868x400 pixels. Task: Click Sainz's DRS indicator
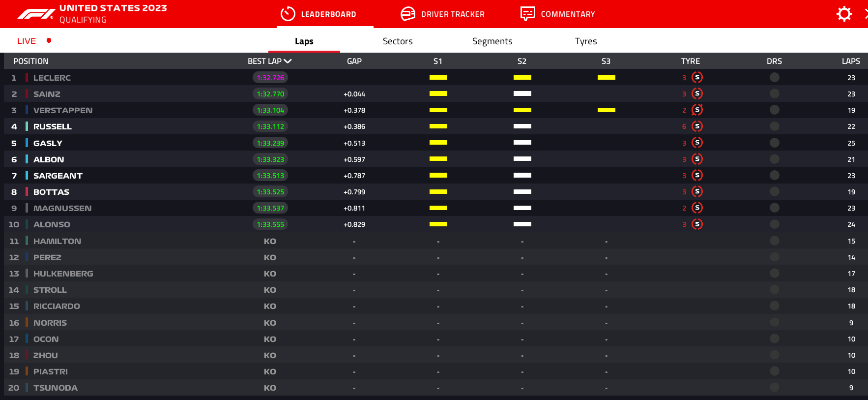click(x=775, y=93)
